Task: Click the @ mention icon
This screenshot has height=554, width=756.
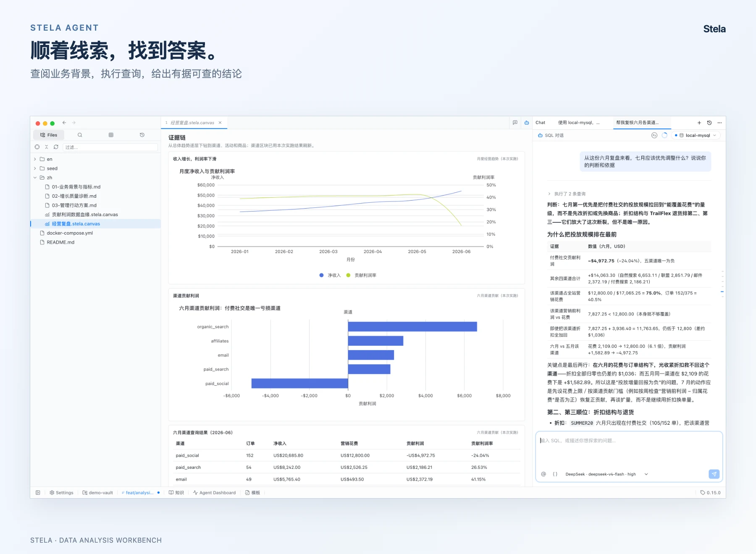Action: click(x=543, y=474)
